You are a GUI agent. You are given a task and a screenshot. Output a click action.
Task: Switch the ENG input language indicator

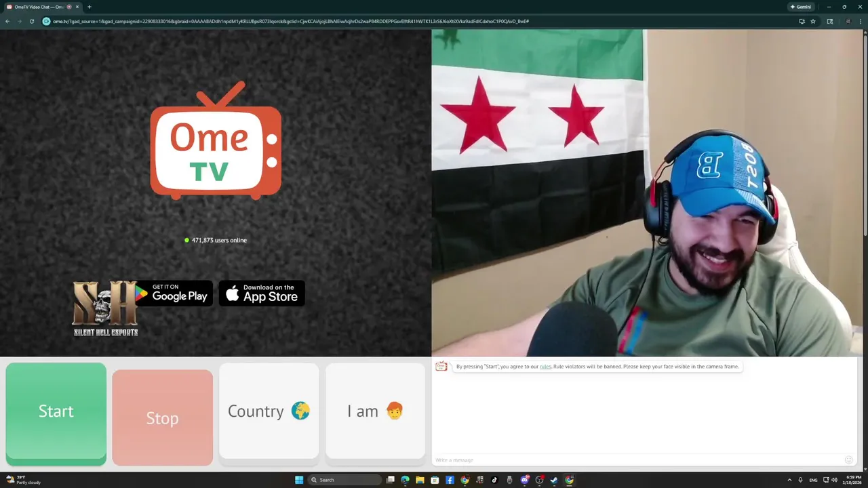[x=813, y=480]
